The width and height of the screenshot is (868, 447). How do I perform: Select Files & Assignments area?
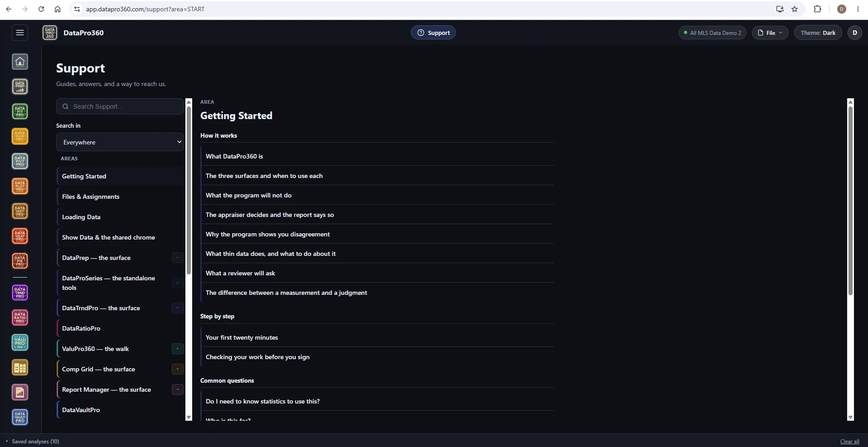pos(120,197)
